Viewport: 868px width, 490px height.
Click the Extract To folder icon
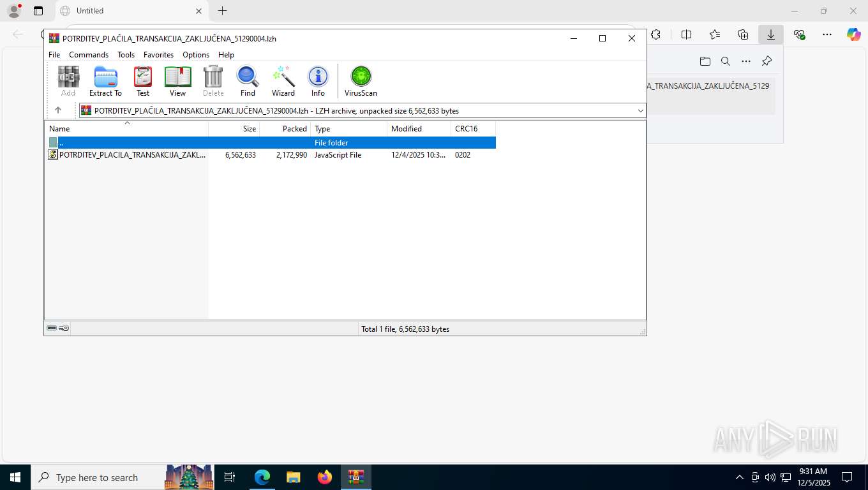(105, 81)
